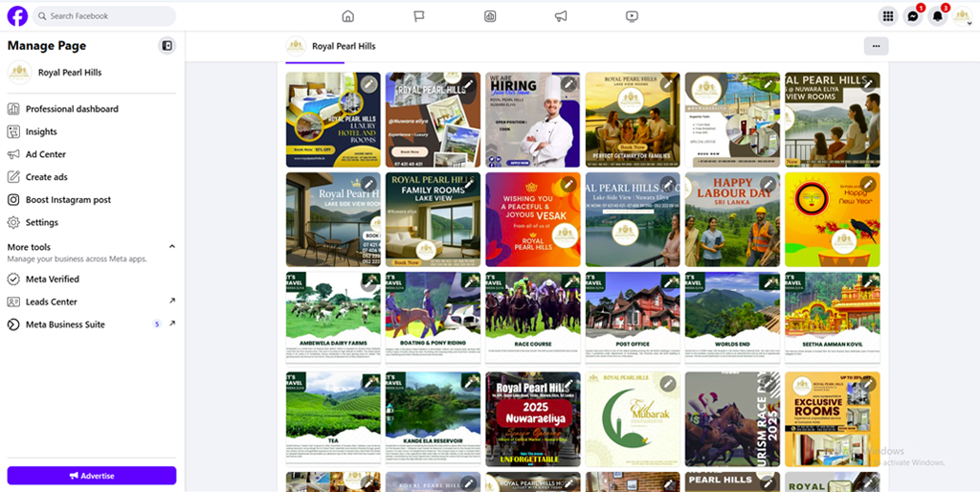The width and height of the screenshot is (980, 492).
Task: Open the 2025 Nuwaraeliya season photo
Action: 533,419
